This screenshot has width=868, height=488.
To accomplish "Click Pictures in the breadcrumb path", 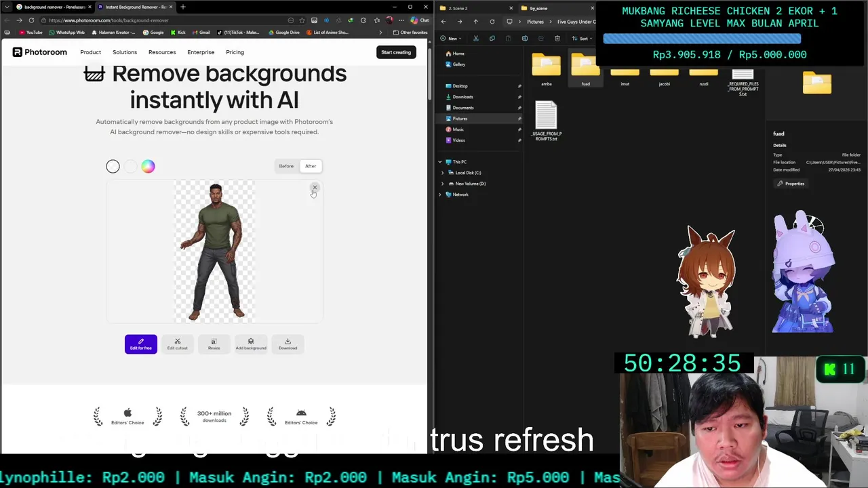I will point(535,22).
